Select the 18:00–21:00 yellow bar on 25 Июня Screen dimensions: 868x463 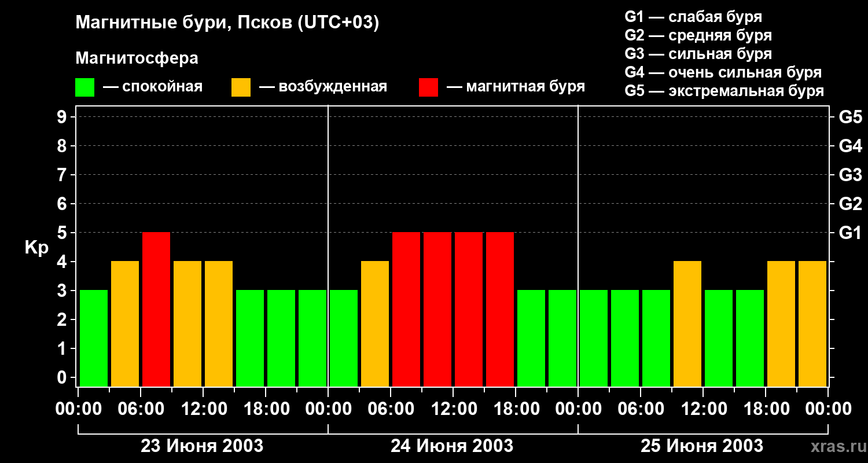coord(781,324)
